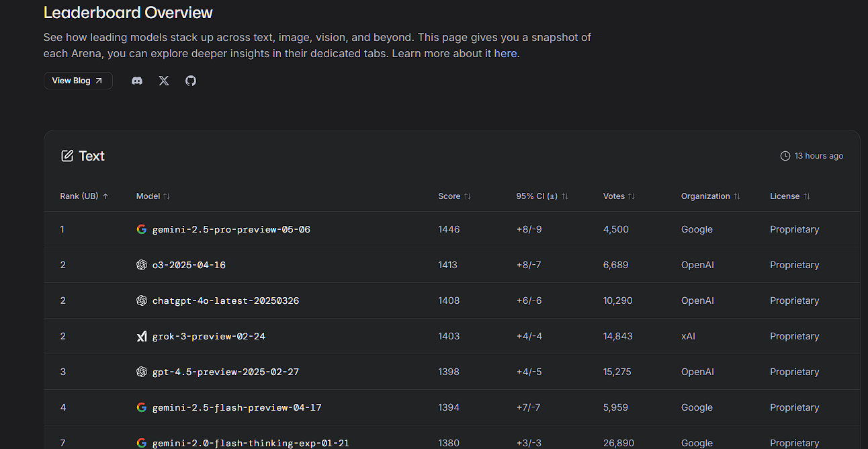Sort by Votes column header
Viewport: 868px width, 449px height.
(x=619, y=196)
